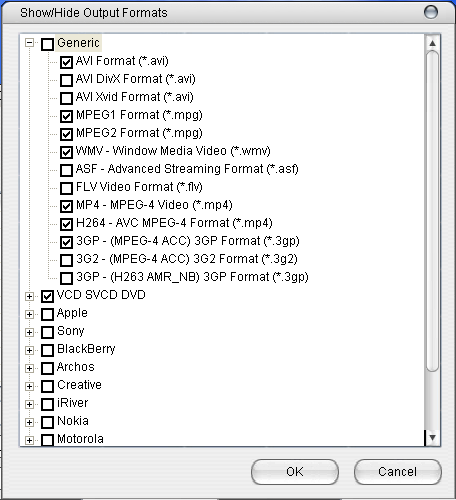Check the FLV Video Format option
The image size is (456, 500).
coord(66,188)
